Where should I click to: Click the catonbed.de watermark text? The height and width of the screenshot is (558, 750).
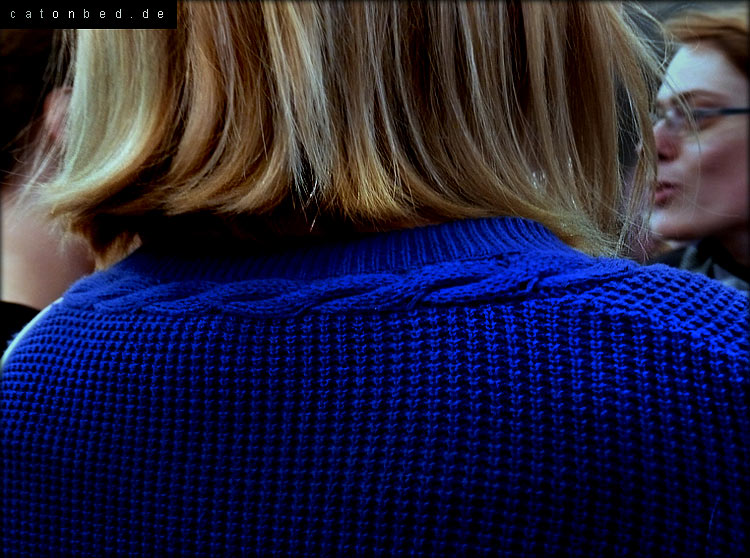(86, 14)
